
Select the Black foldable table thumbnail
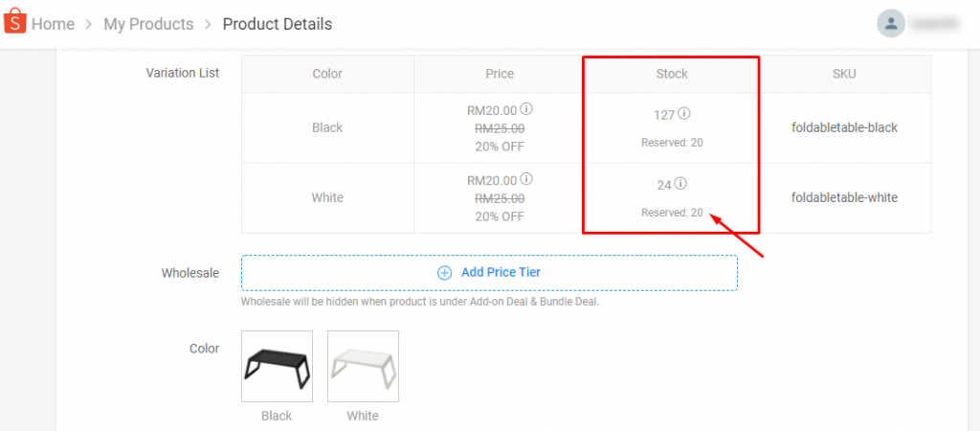[x=277, y=366]
